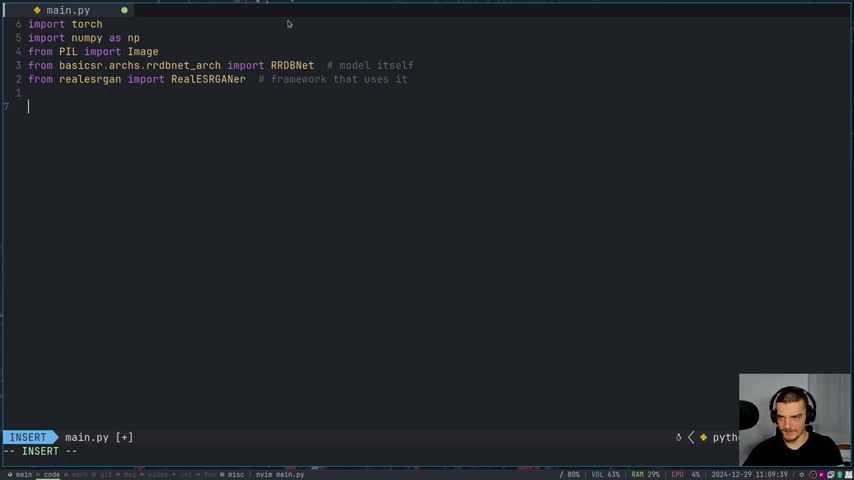Click the small flame icon in statusline
854x480 pixels.
tap(678, 438)
